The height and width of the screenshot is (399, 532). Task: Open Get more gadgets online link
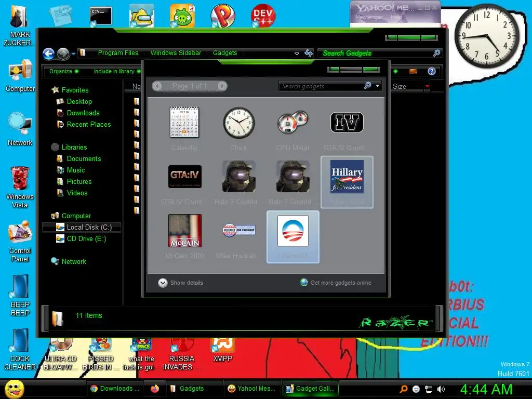click(x=336, y=283)
